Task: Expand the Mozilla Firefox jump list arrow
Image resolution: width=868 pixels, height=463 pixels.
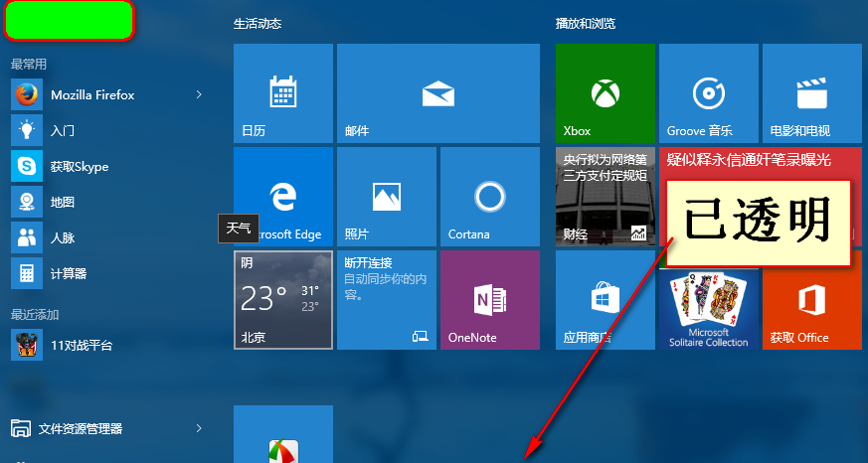Action: point(199,94)
